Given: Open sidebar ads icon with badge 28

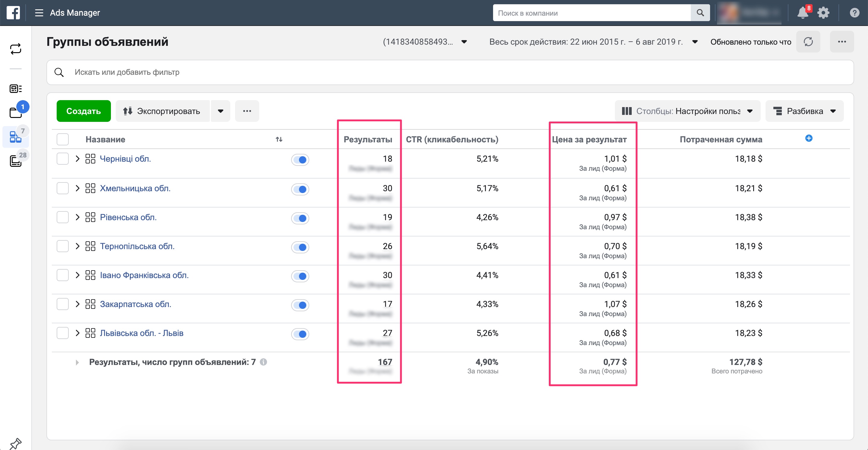Looking at the screenshot, I should [x=15, y=161].
